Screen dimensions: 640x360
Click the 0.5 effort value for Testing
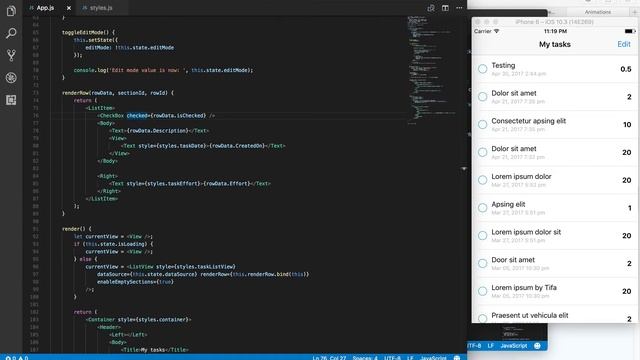tap(626, 69)
